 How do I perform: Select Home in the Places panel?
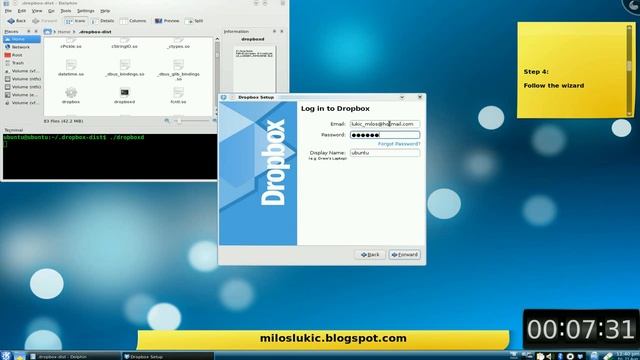(22, 39)
